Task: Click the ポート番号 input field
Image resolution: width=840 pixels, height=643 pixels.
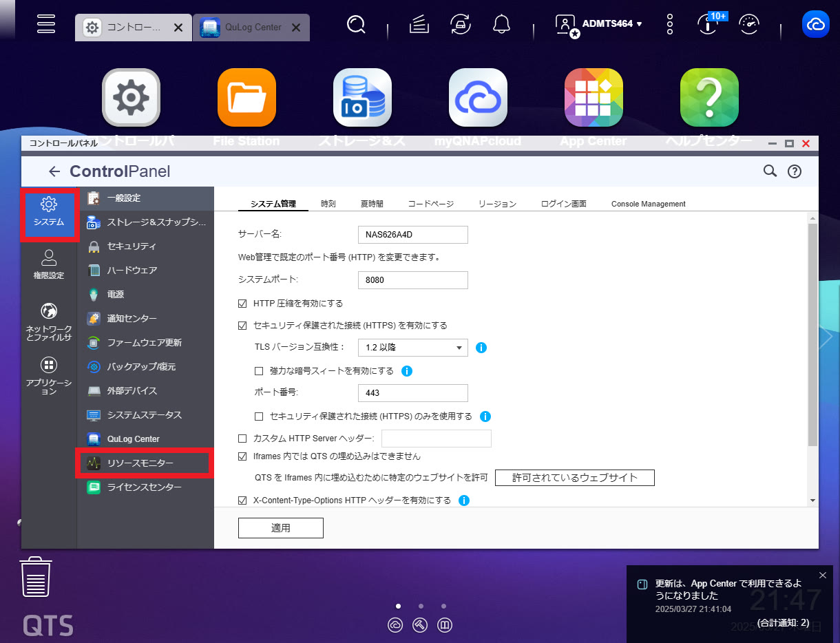Action: pos(413,393)
